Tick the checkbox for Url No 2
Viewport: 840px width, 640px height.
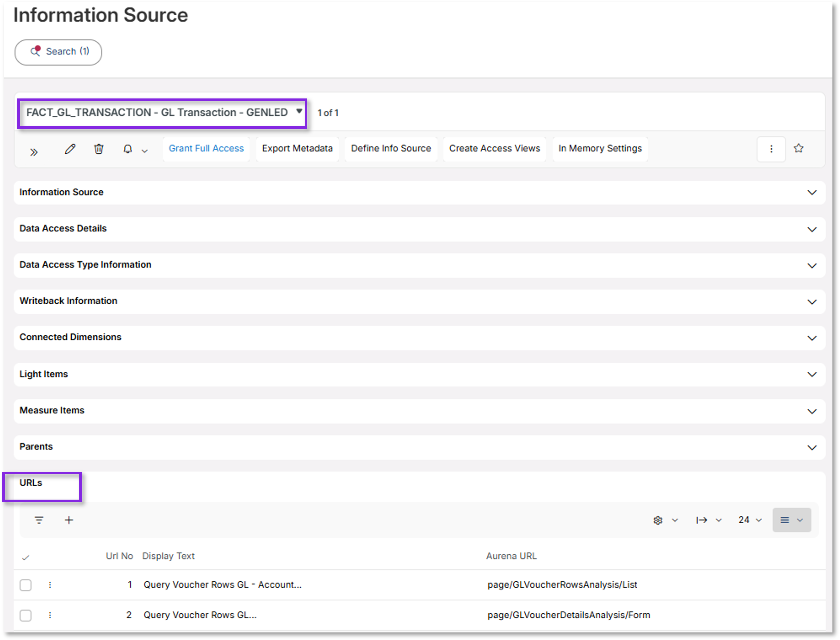[26, 615]
